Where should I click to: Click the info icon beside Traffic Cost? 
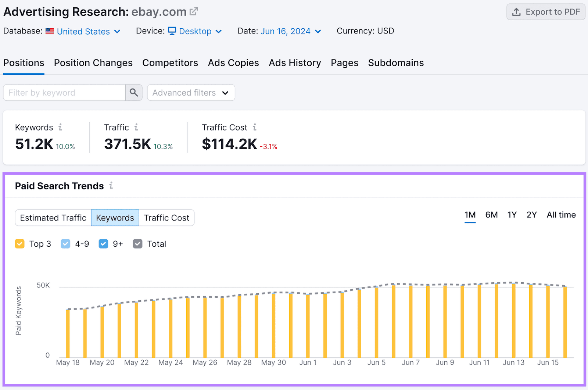[x=255, y=127]
